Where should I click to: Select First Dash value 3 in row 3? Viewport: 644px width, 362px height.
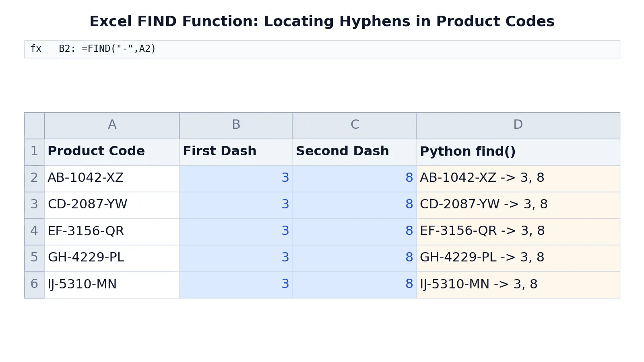coord(236,205)
